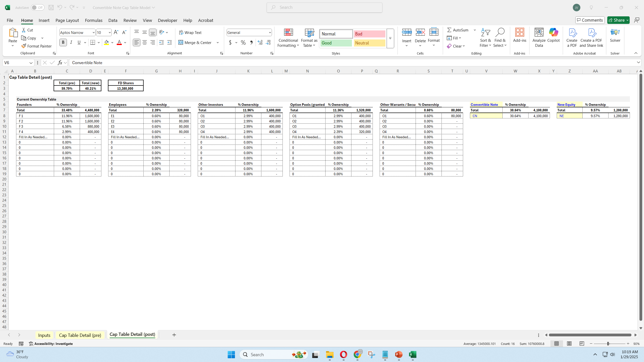
Task: Open the Cap Table Detail (pre) sheet
Action: click(x=80, y=335)
